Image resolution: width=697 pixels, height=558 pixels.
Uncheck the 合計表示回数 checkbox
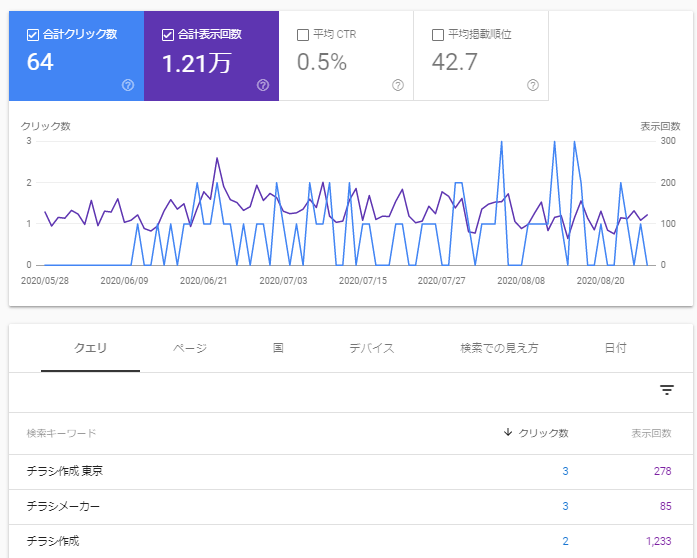(x=168, y=35)
